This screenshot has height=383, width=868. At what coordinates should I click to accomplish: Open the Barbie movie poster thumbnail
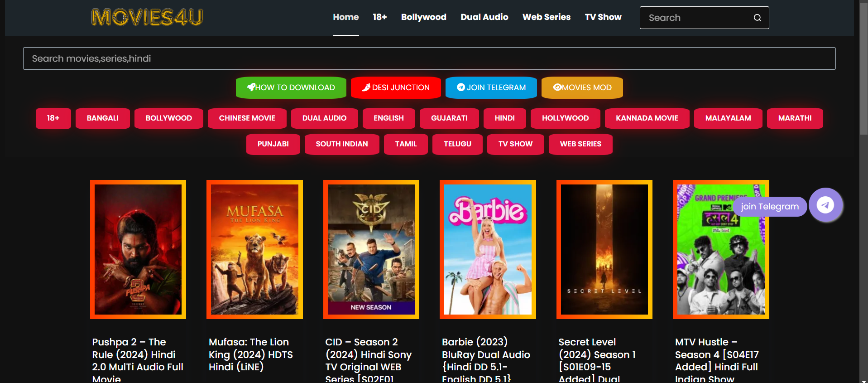(x=488, y=249)
